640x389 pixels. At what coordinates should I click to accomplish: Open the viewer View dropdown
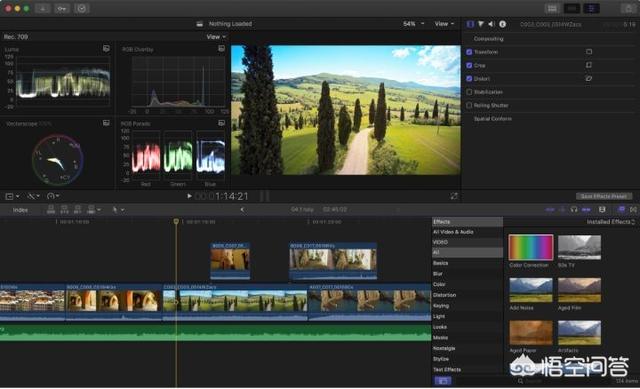(x=444, y=24)
